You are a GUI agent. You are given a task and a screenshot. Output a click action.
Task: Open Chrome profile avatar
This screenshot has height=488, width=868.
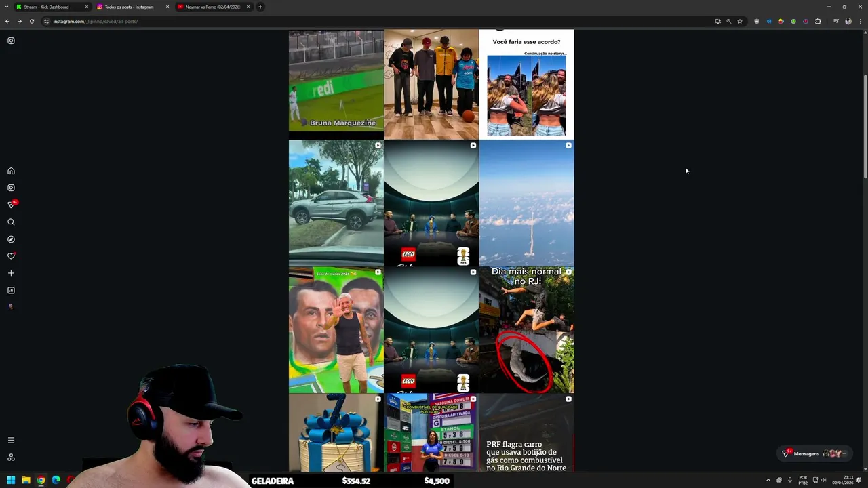[x=848, y=21]
